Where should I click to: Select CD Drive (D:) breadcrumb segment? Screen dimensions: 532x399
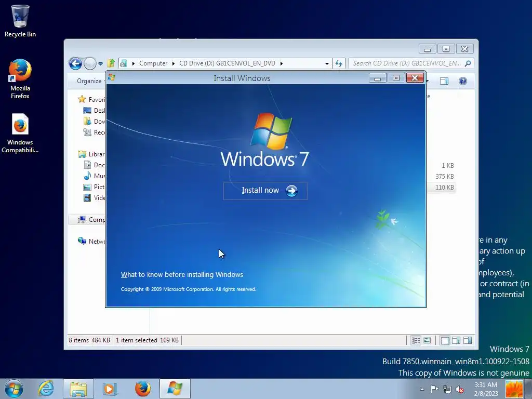(227, 63)
